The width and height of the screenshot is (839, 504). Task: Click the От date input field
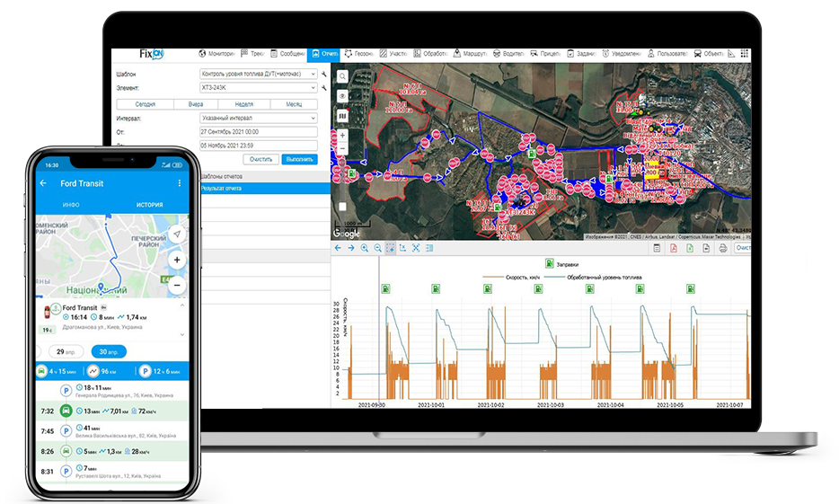click(x=256, y=131)
